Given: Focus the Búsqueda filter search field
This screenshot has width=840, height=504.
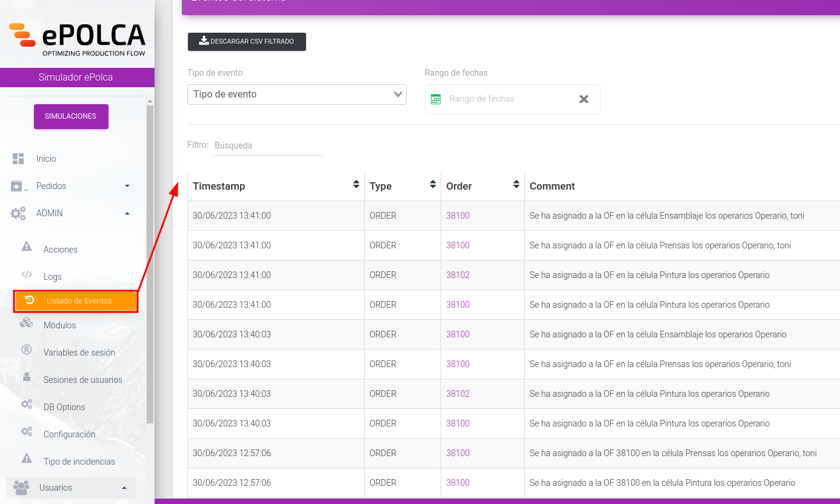Looking at the screenshot, I should click(268, 145).
